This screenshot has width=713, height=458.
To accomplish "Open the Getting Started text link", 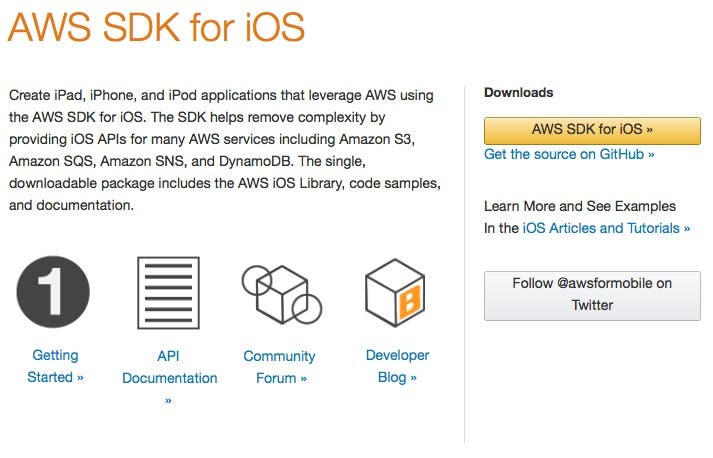I will 55,366.
